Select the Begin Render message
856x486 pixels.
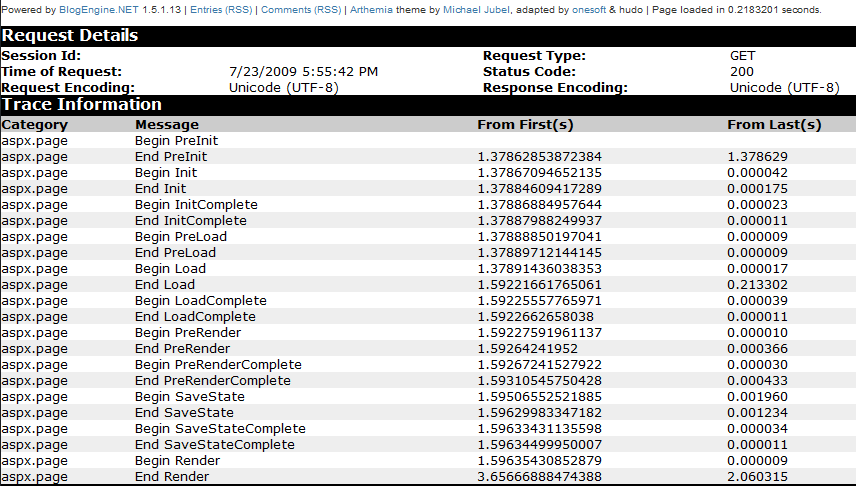[x=177, y=461]
